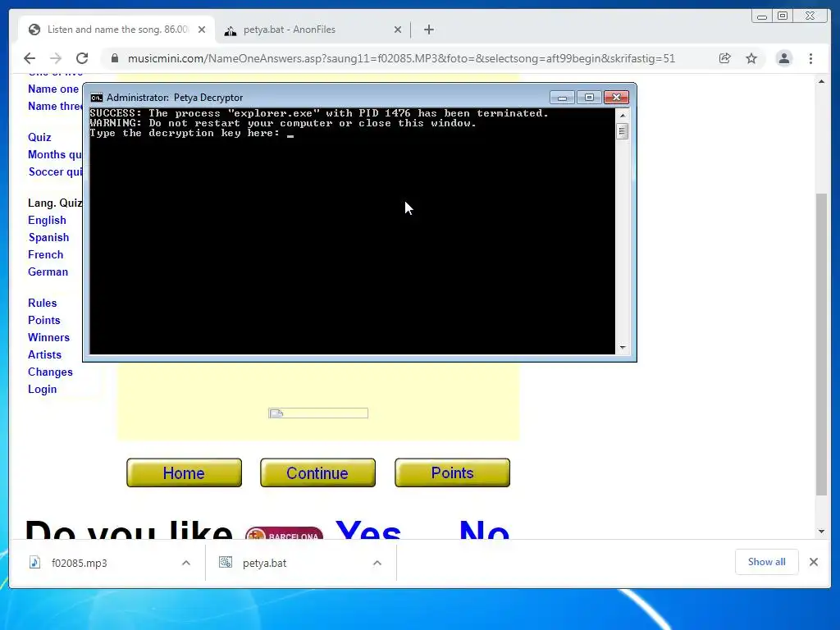Click the decryption key prompt line
840x630 pixels.
(x=191, y=134)
